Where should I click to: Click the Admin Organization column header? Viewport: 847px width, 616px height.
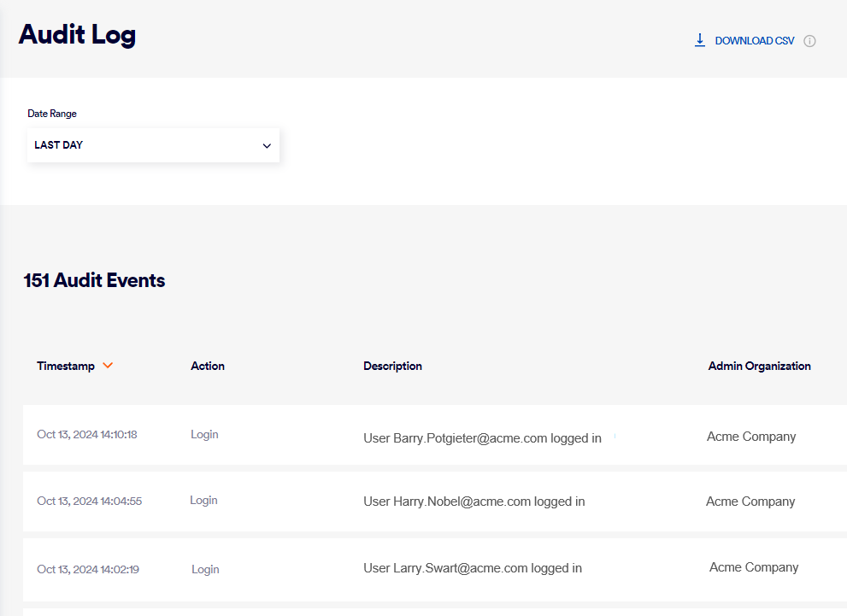pos(759,366)
